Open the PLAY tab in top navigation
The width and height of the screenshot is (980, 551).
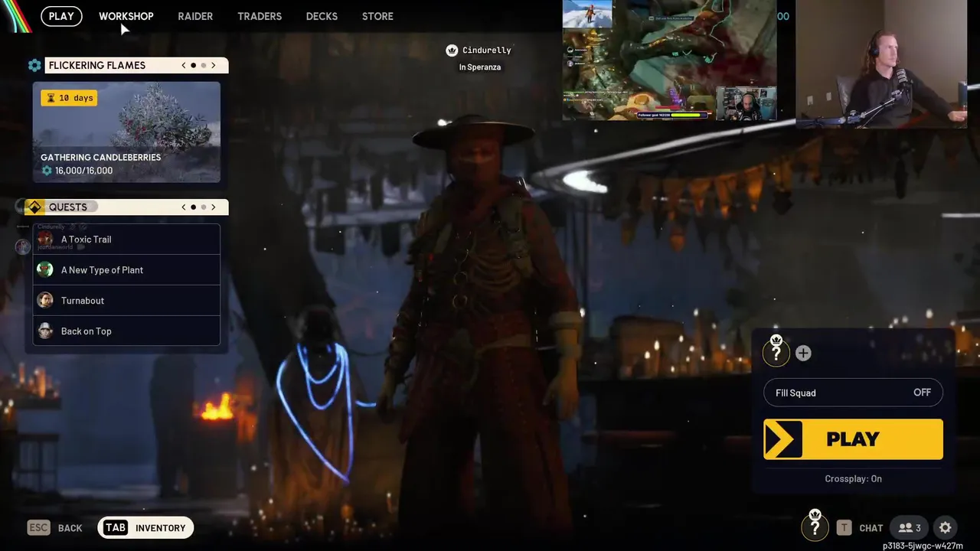click(61, 16)
